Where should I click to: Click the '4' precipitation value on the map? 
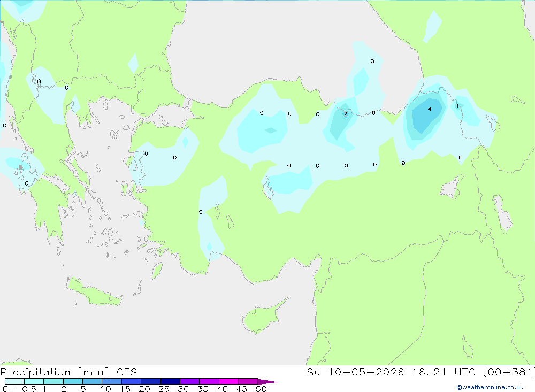pyautogui.click(x=430, y=109)
